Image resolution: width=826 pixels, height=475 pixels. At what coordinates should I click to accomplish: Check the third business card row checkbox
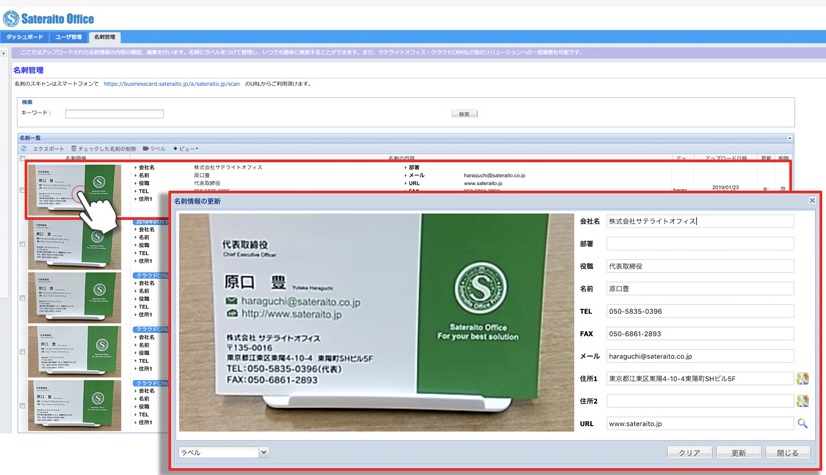[x=22, y=298]
